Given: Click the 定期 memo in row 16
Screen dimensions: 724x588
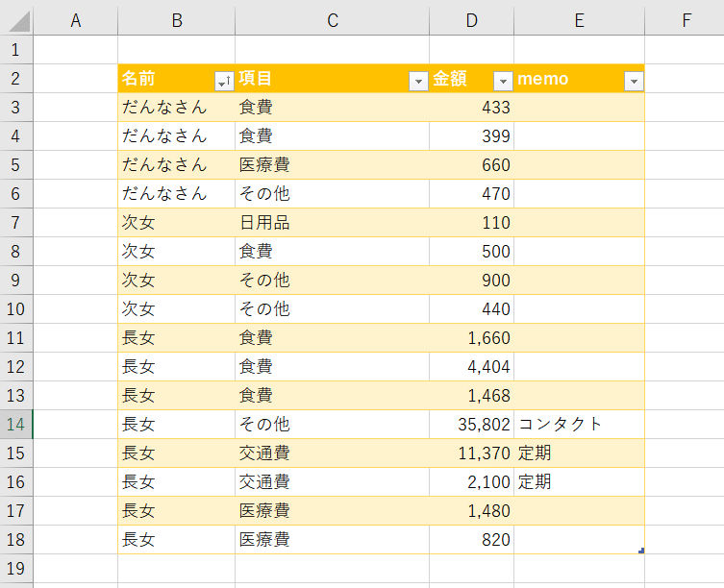Looking at the screenshot, I should click(580, 482).
